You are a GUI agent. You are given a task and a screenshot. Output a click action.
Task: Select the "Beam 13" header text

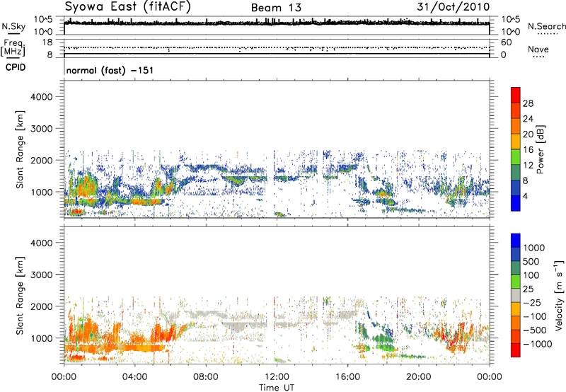pos(276,8)
